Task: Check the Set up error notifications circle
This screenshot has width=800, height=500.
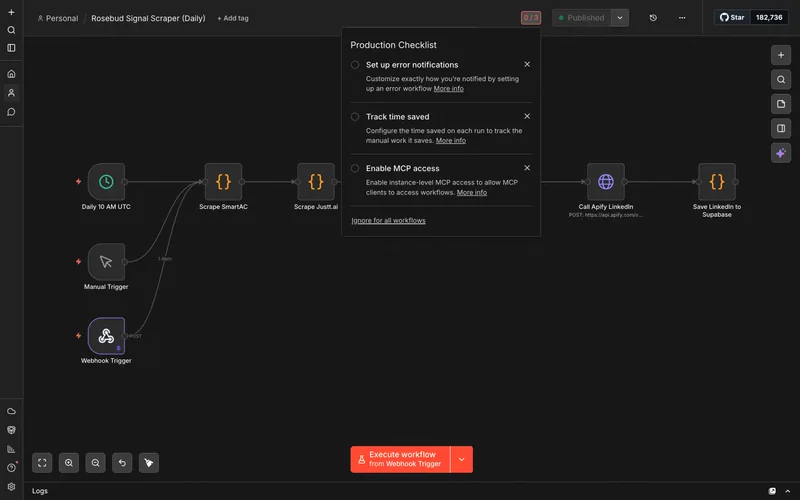Action: coord(355,65)
